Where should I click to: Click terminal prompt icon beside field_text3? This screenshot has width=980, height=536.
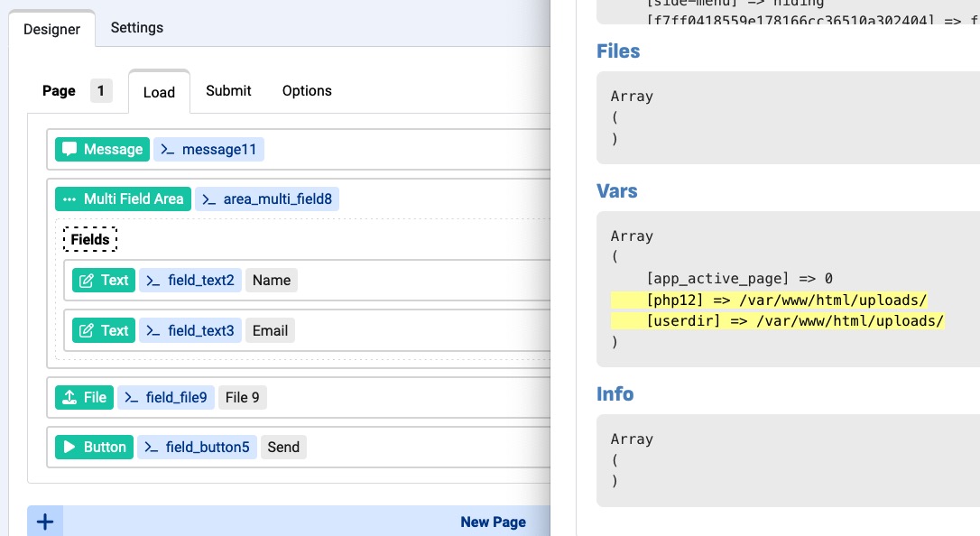pos(153,330)
